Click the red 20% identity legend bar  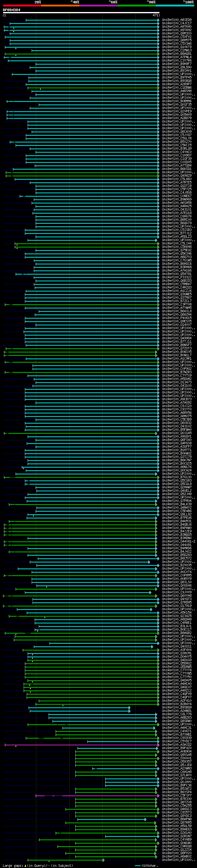[x=22, y=6]
